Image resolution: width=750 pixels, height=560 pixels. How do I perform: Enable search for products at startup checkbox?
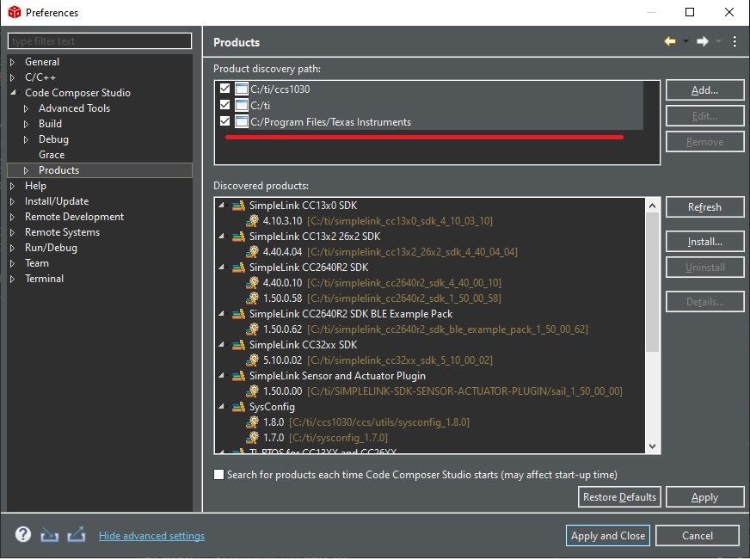[218, 474]
